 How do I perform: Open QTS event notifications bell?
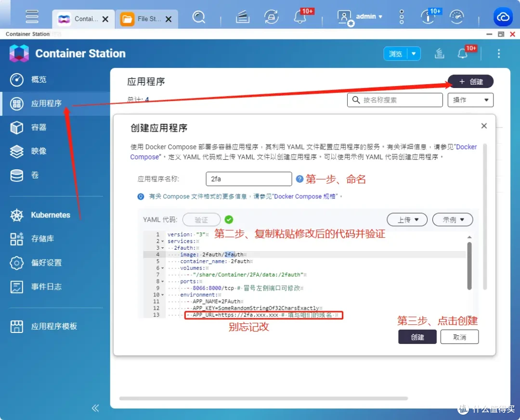(300, 16)
